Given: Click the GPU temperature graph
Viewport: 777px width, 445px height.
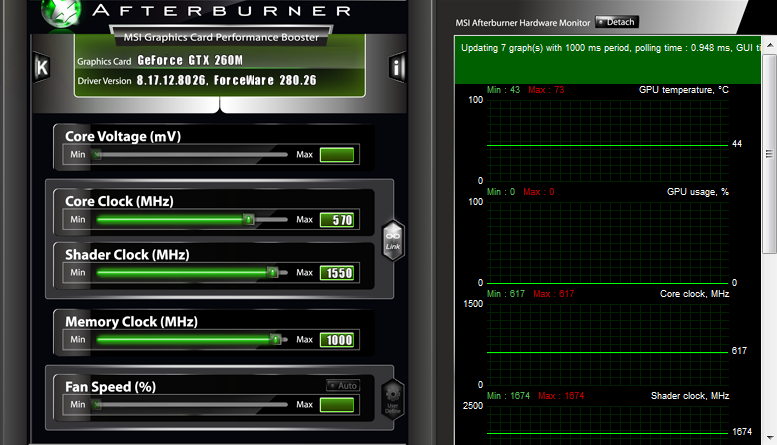Looking at the screenshot, I should coord(608,140).
